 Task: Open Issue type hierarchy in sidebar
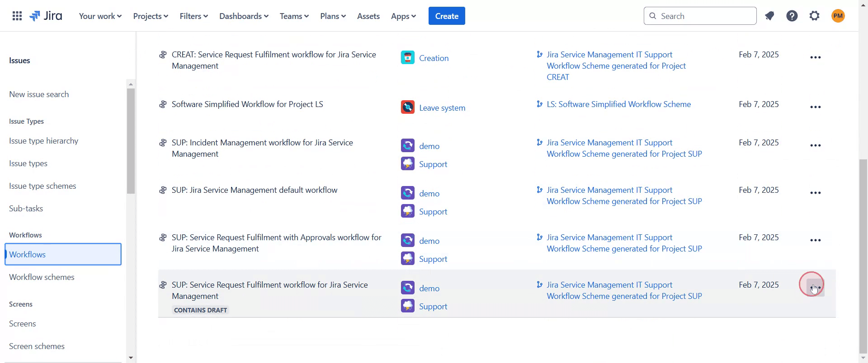tap(43, 141)
